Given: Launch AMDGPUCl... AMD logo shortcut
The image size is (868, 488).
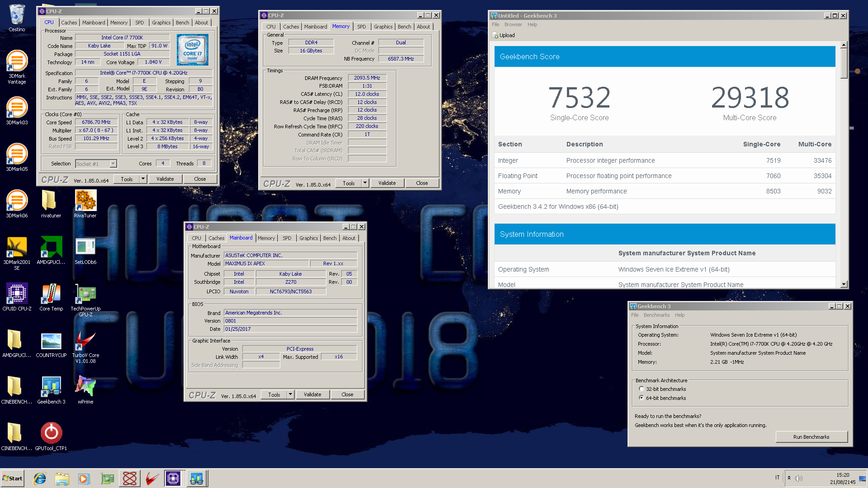Looking at the screenshot, I should pyautogui.click(x=51, y=250).
